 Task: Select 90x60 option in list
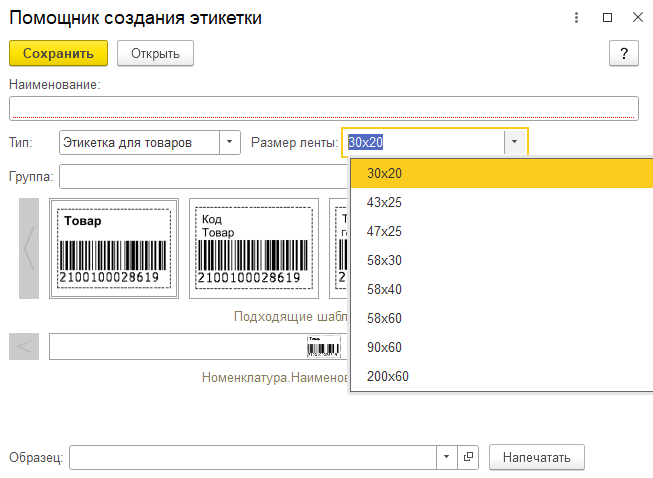(x=384, y=347)
